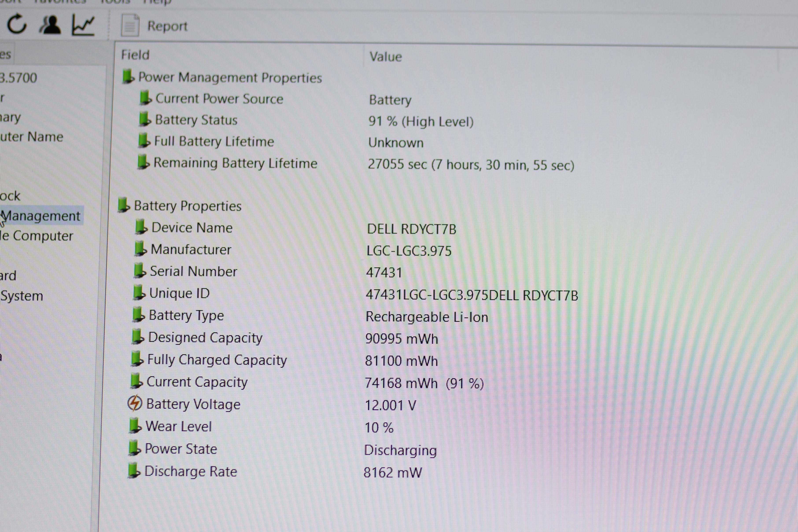Image resolution: width=798 pixels, height=532 pixels.
Task: Select the Discharge Rate field
Action: pos(191,472)
